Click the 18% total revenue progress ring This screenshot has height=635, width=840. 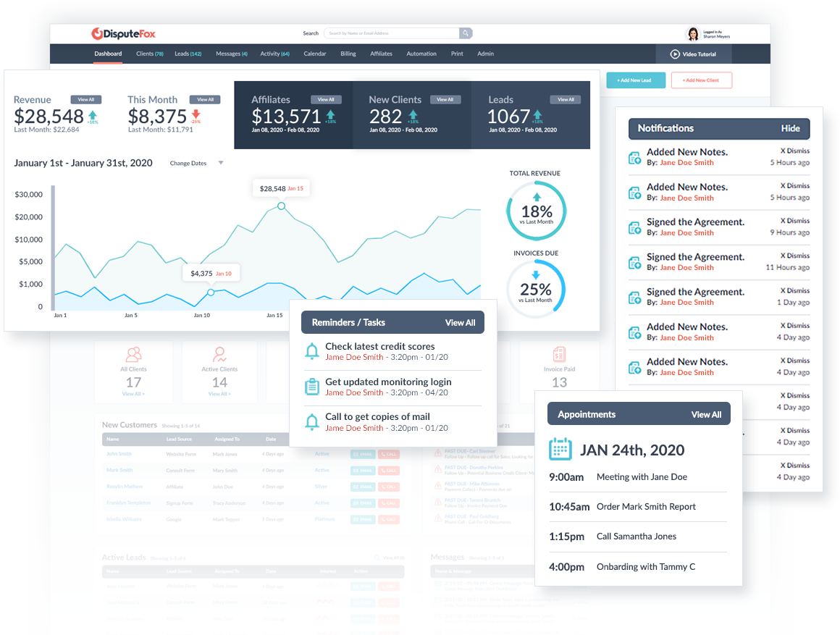point(536,209)
